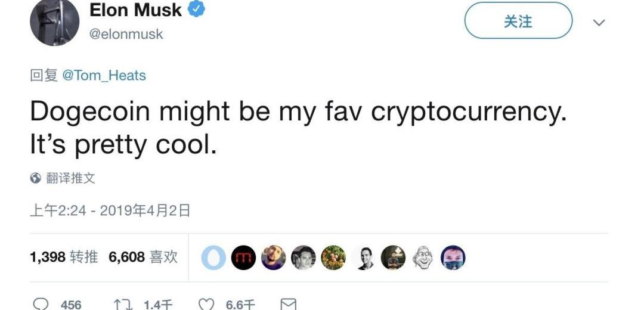644x310 pixels.
Task: Expand the tweet options chevron
Action: coord(599,23)
